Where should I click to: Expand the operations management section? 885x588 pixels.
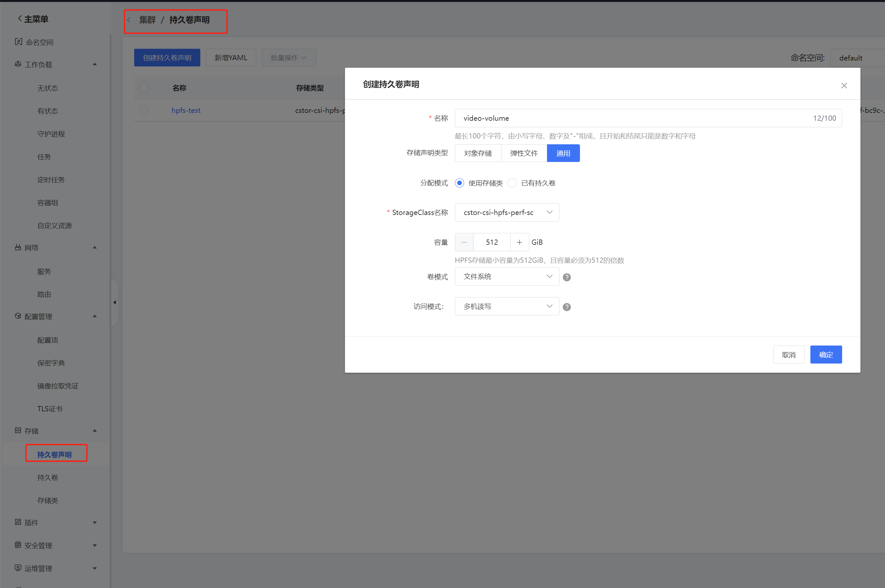click(95, 568)
